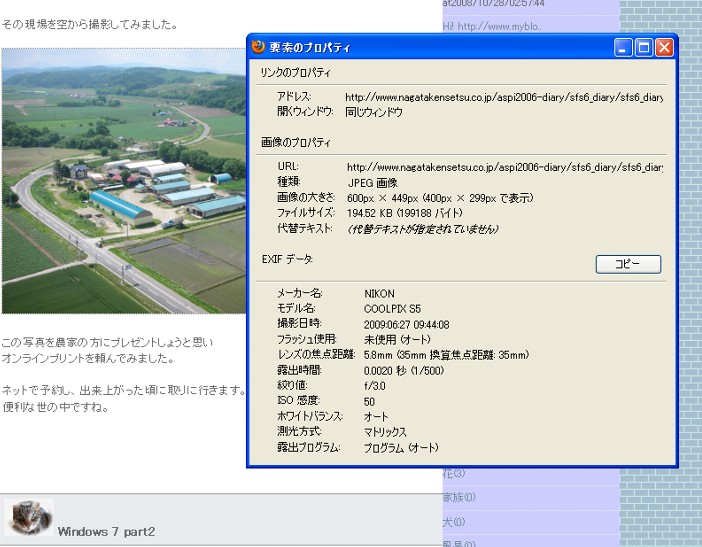The height and width of the screenshot is (547, 702).
Task: Select the NIKON maker name value
Action: click(x=379, y=294)
